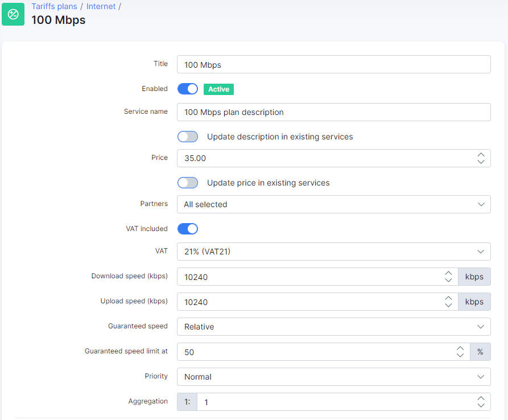The height and width of the screenshot is (420, 508).
Task: Click into the Title text field
Action: pos(333,65)
